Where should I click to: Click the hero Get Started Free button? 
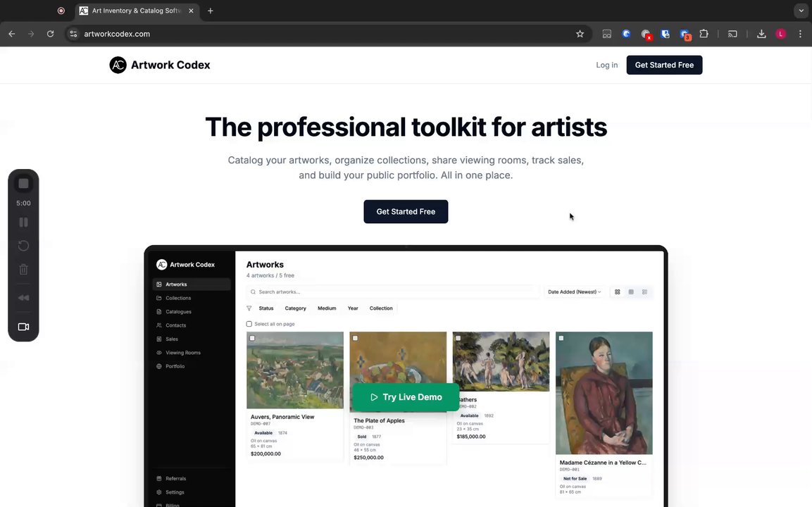[406, 211]
